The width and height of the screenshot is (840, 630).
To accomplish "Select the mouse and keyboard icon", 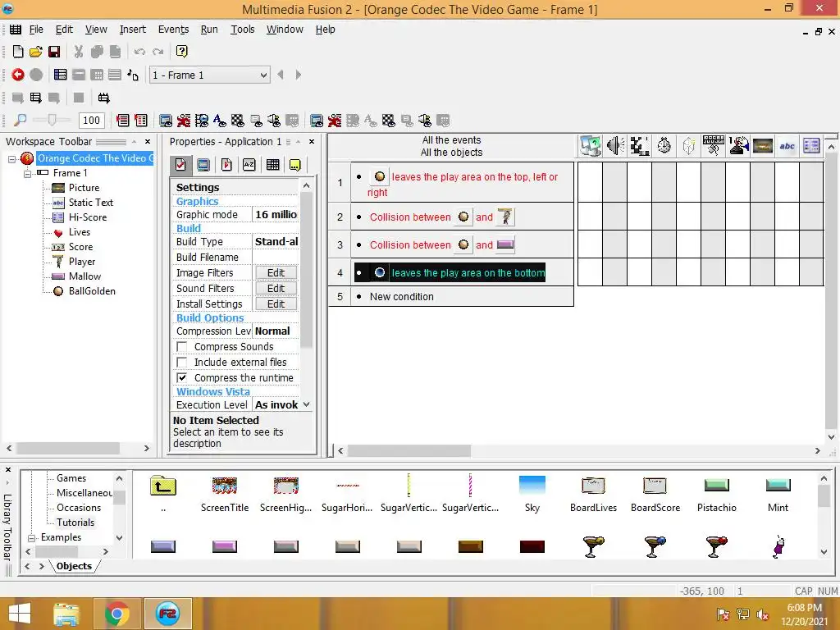I will 714,146.
